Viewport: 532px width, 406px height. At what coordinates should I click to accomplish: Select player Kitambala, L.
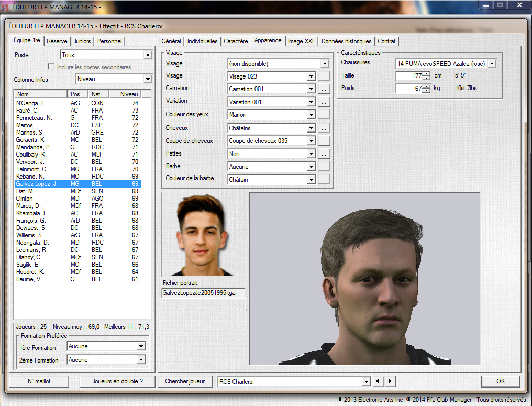point(77,213)
